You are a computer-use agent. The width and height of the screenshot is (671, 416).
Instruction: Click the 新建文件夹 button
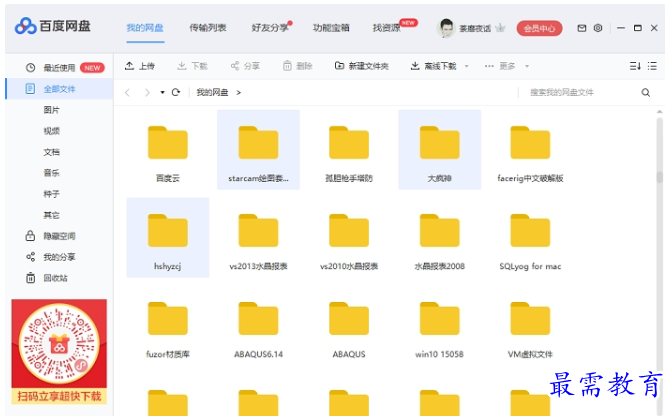362,66
